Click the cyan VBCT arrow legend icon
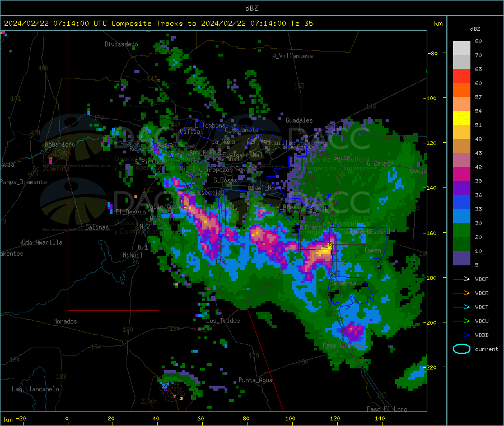Viewport: 504px width, 426px height. point(461,307)
